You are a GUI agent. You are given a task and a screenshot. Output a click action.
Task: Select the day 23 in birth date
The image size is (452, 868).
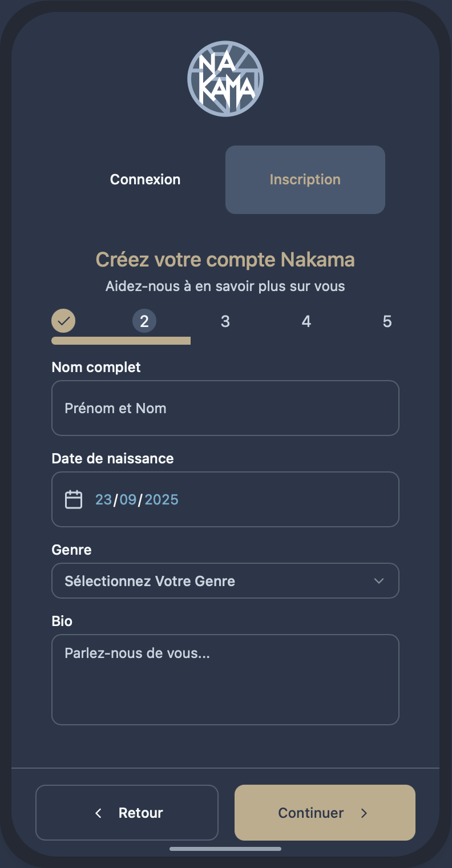[103, 499]
